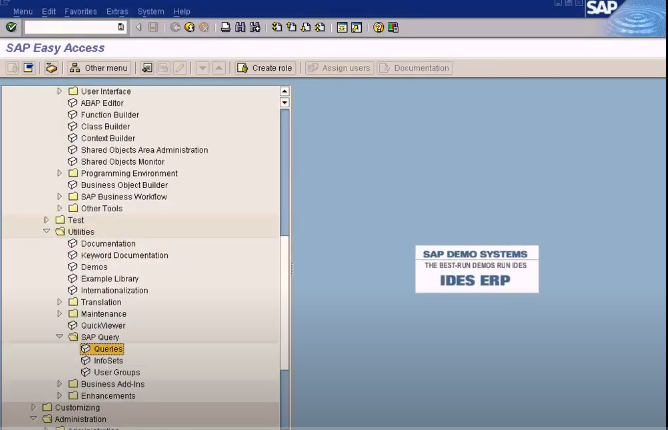Expand the Programming Environment folder
Screen dimensions: 668x430
[60, 173]
